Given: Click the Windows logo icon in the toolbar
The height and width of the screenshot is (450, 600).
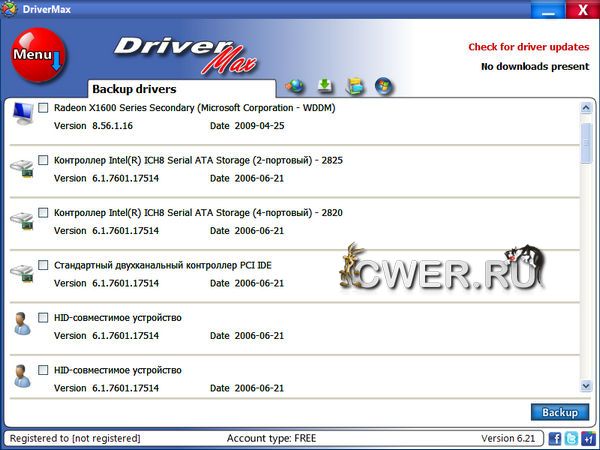Looking at the screenshot, I should tap(382, 86).
